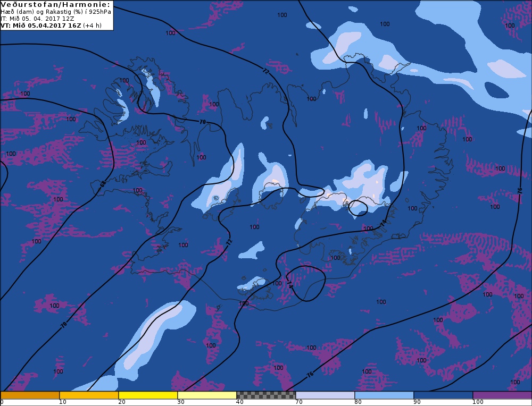Click the legend label '80'
Image resolution: width=532 pixels, height=406 pixels.
coord(358,402)
